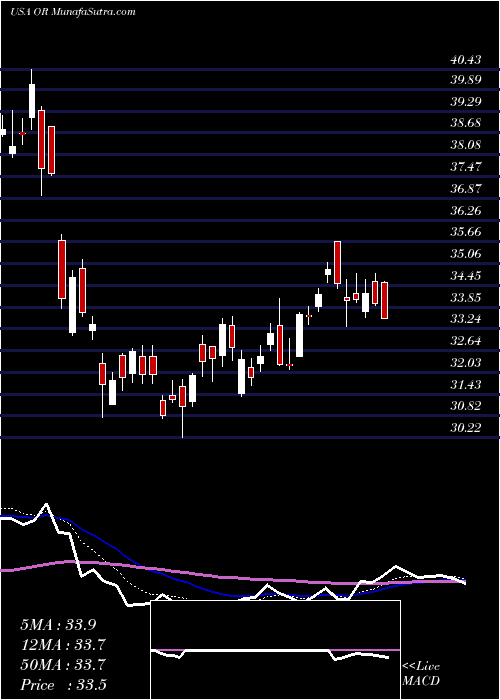Click the Price : 33.5 readout
The height and width of the screenshot is (700, 500).
(62, 685)
